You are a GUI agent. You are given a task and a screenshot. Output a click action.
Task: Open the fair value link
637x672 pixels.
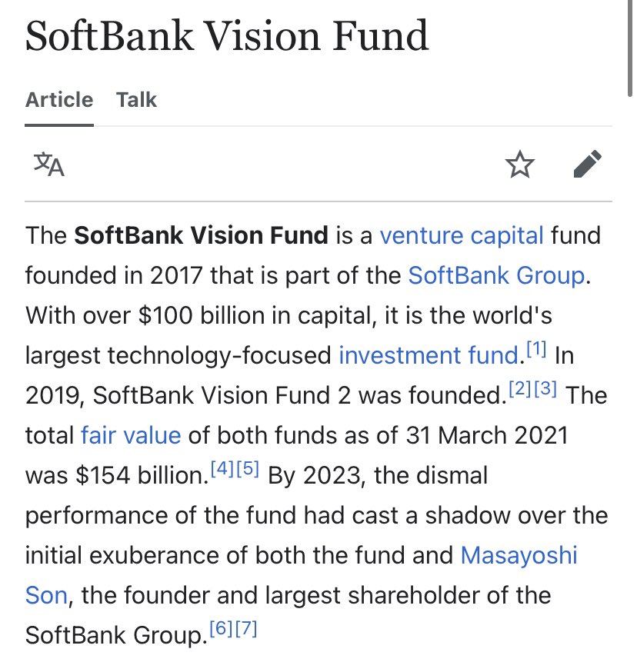point(131,434)
